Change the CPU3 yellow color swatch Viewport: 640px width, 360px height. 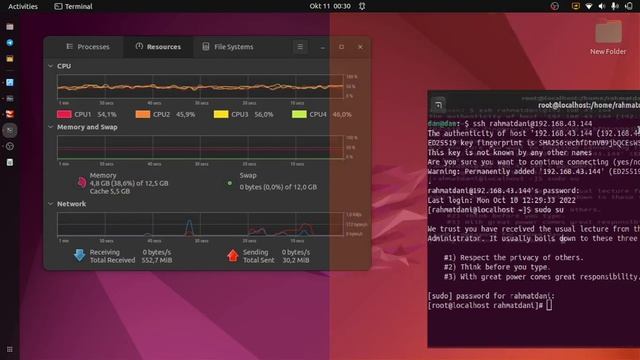221,114
